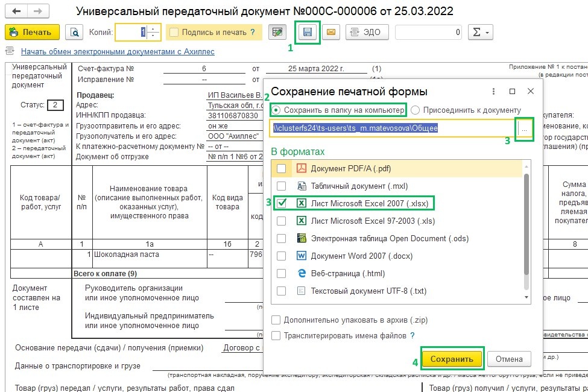The height and width of the screenshot is (392, 588).
Task: Click the send by email envelope icon
Action: pyautogui.click(x=330, y=32)
